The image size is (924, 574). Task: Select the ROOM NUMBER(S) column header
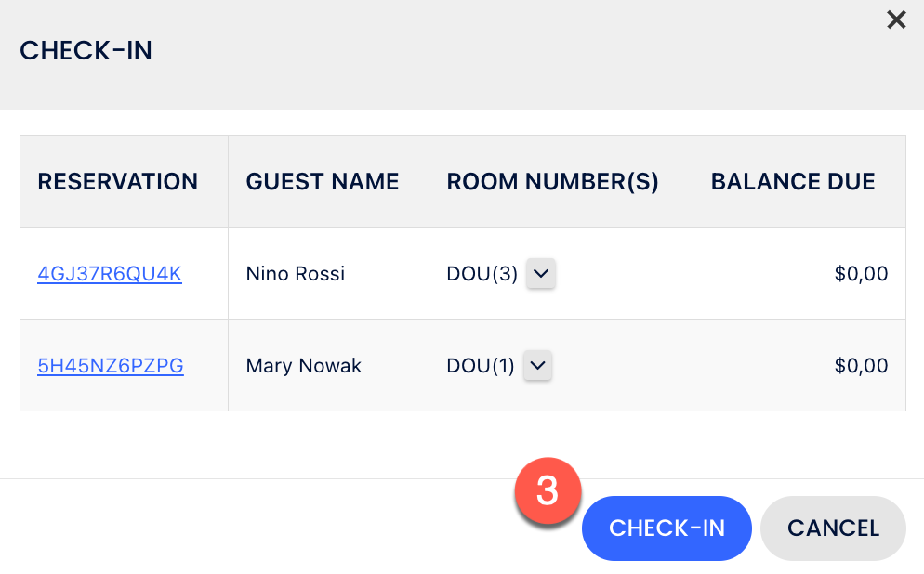553,182
